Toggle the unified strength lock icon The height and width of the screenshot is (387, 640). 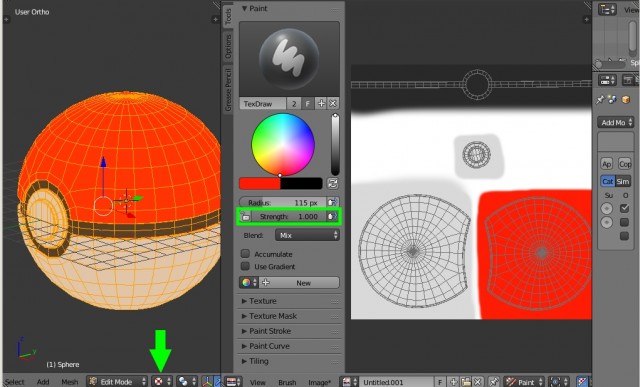[x=245, y=216]
